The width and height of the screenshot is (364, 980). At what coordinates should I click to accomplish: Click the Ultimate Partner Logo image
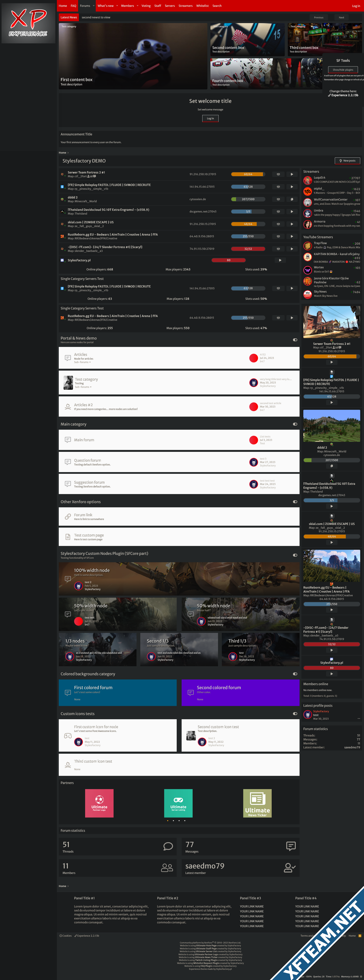coord(99,803)
